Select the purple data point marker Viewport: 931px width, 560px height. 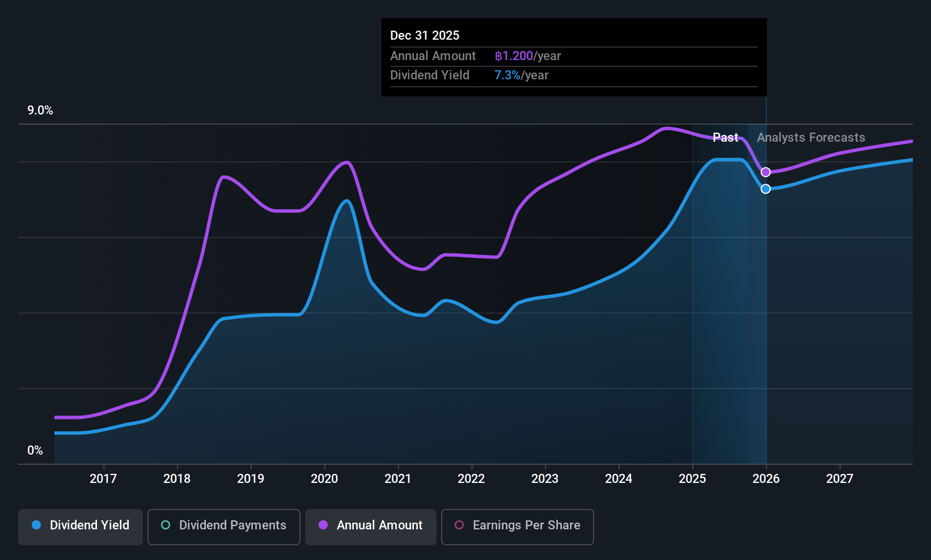(x=765, y=172)
